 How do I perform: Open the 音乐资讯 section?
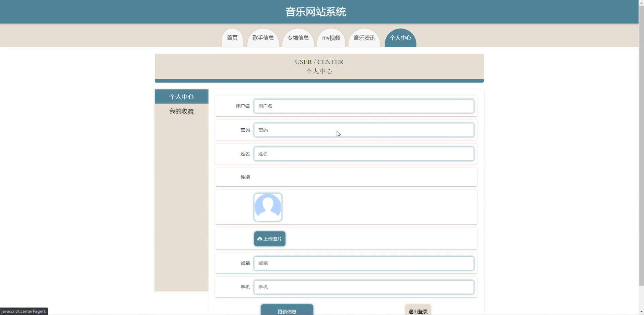click(x=364, y=38)
